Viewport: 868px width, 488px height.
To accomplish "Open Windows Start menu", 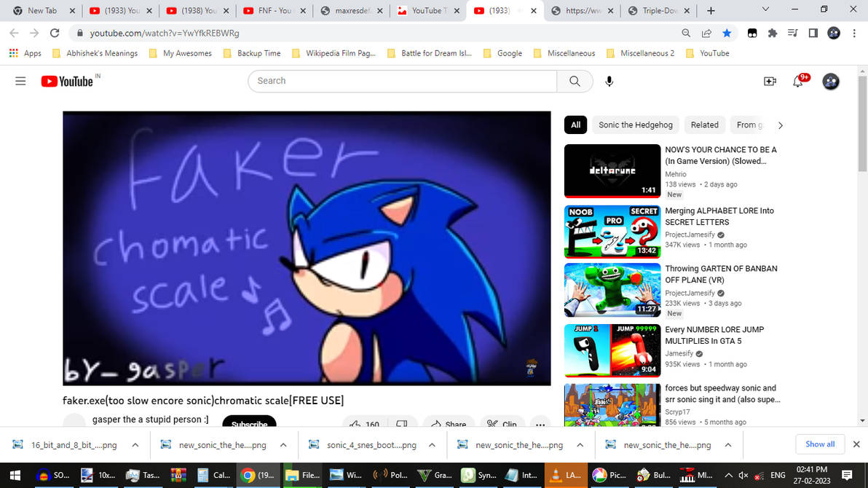I will (15, 476).
